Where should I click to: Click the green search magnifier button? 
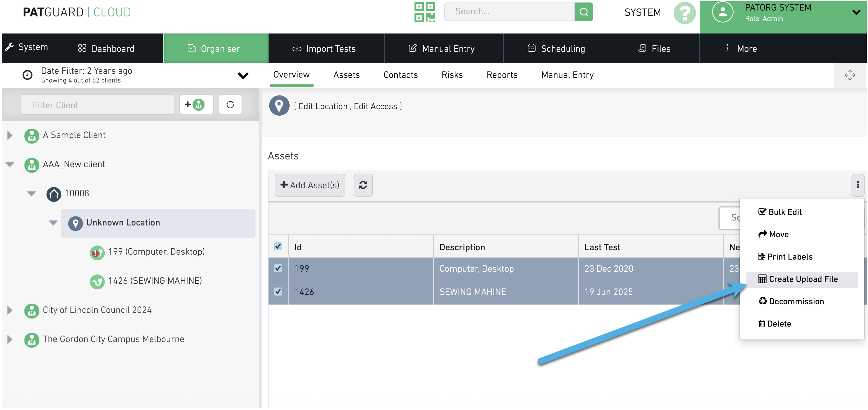584,12
